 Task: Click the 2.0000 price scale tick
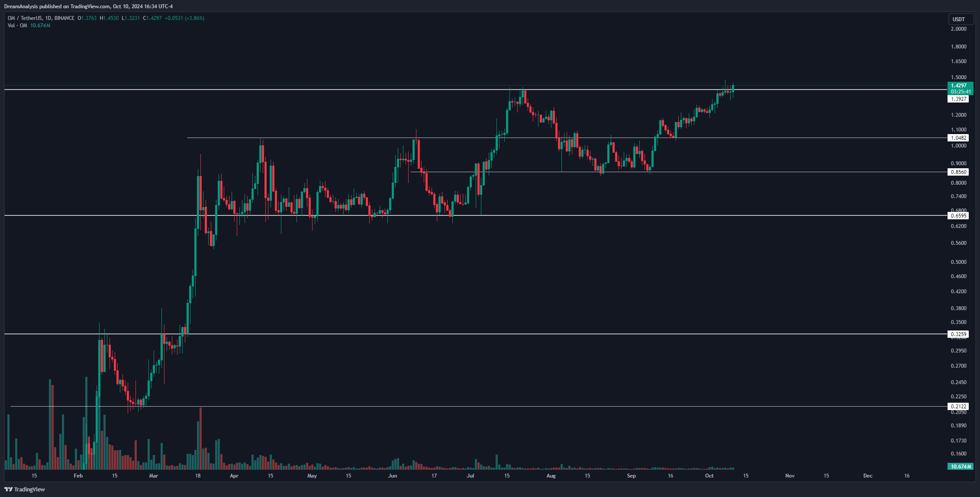958,29
